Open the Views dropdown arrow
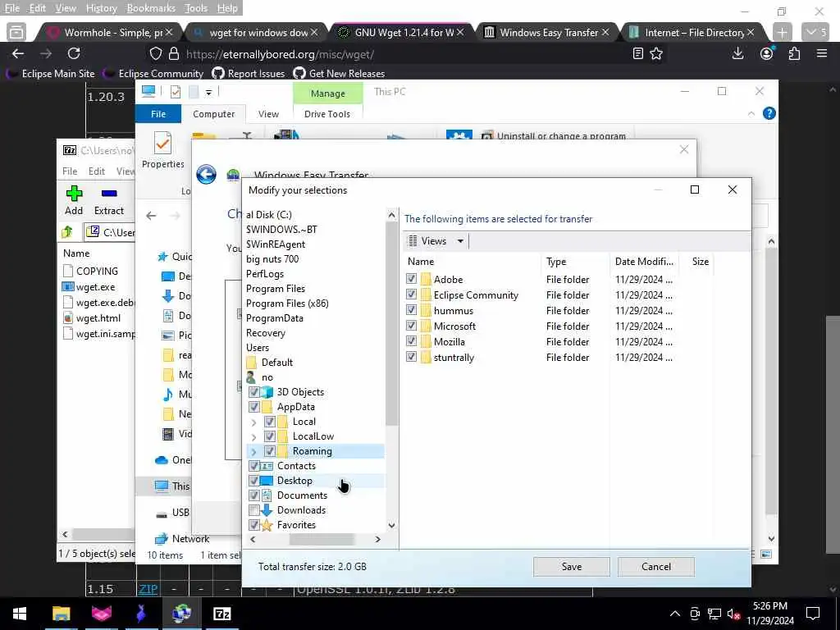 pos(460,241)
